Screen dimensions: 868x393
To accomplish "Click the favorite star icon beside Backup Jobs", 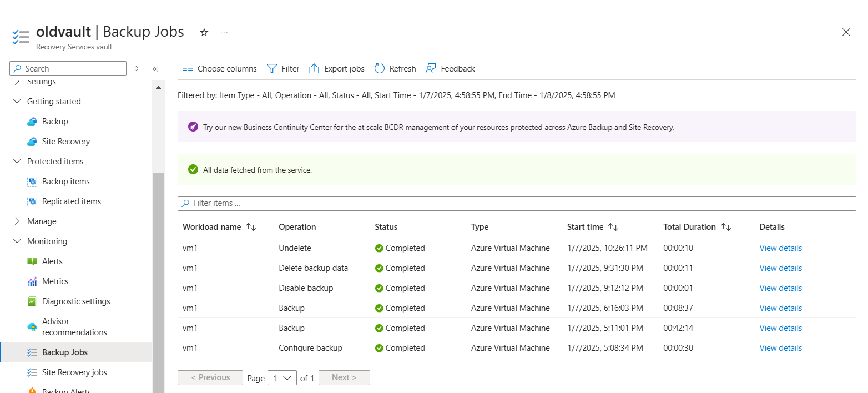I will 204,32.
